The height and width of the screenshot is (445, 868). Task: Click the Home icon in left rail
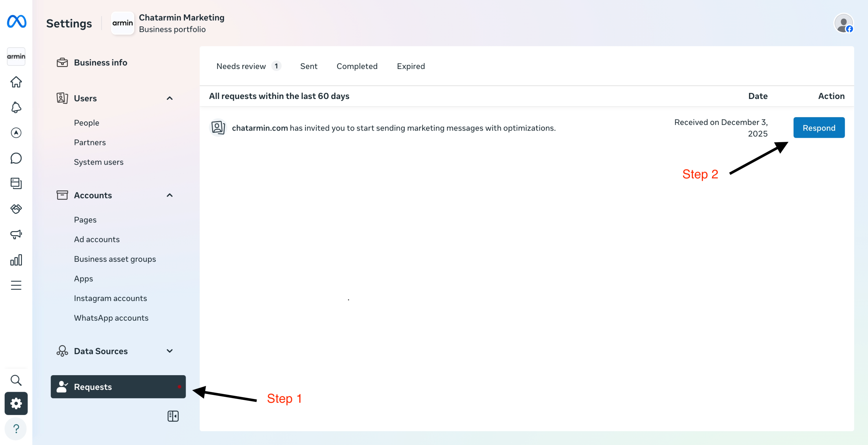[x=16, y=82]
